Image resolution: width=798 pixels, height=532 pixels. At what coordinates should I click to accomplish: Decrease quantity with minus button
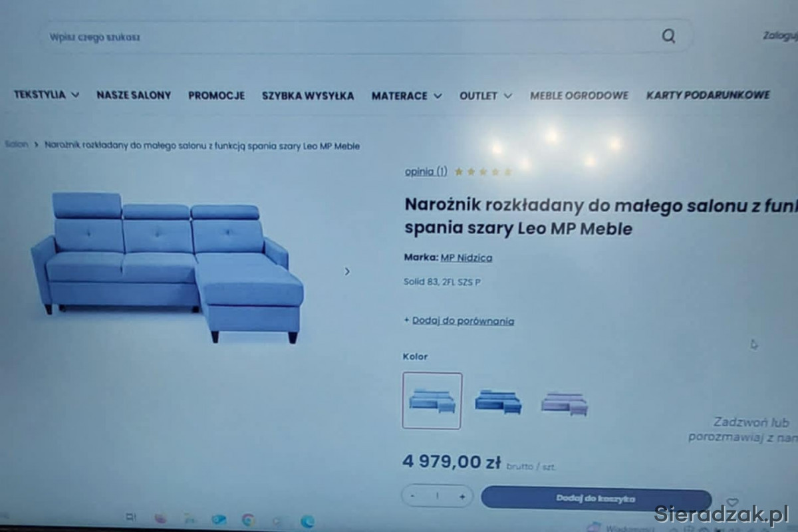[413, 495]
